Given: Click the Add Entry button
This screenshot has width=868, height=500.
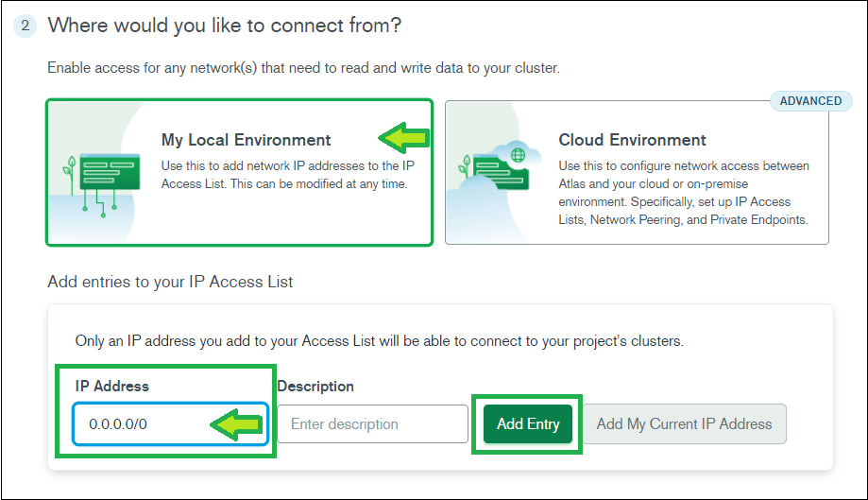Looking at the screenshot, I should pyautogui.click(x=528, y=424).
